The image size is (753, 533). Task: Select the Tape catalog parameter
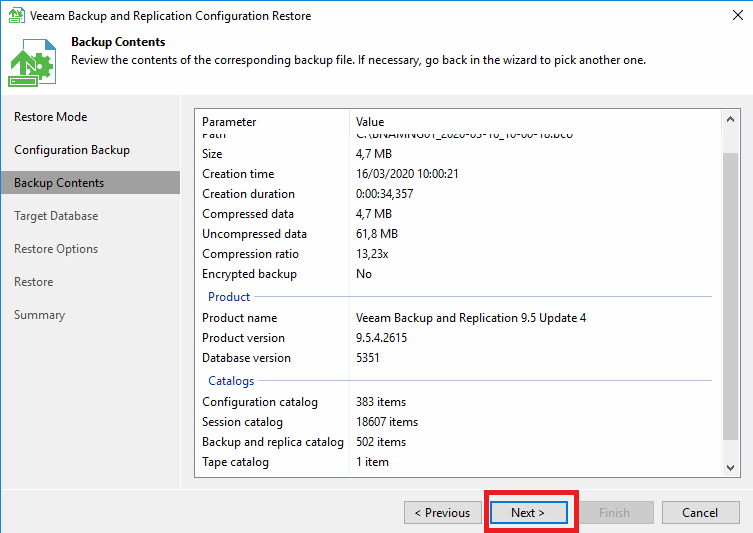pos(235,462)
